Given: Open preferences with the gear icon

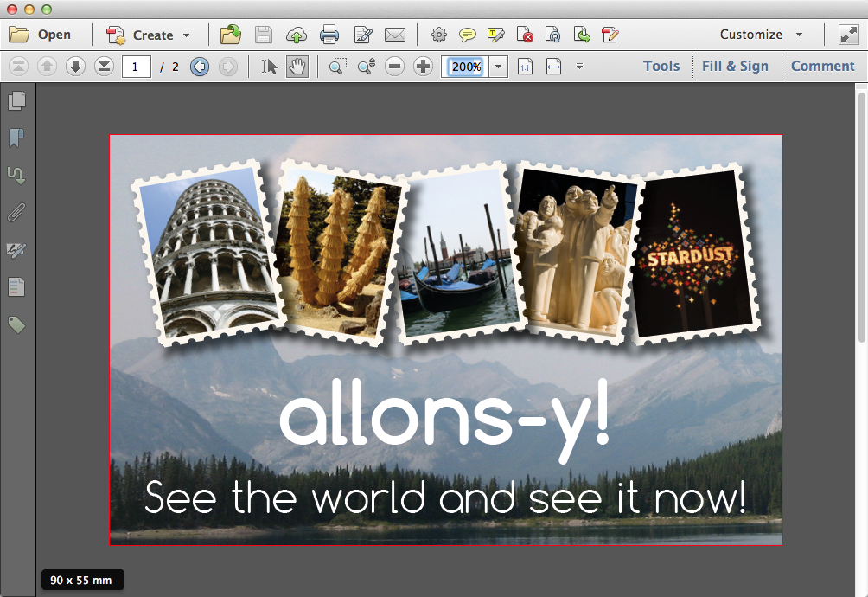Looking at the screenshot, I should 439,35.
